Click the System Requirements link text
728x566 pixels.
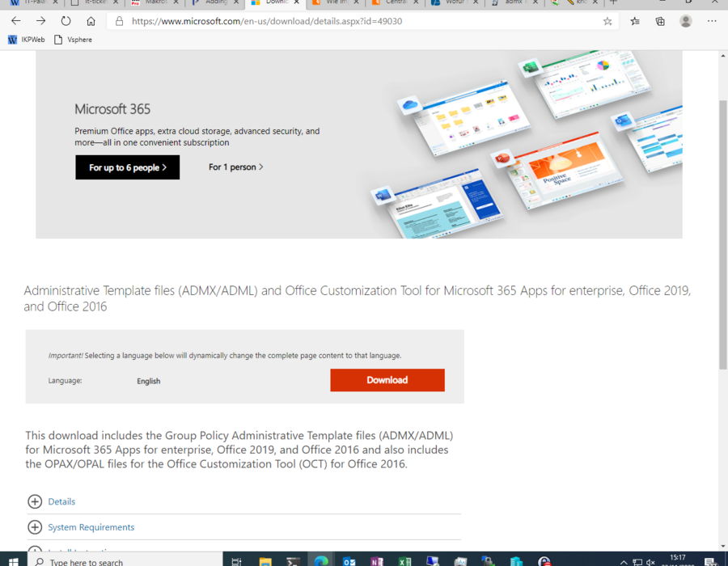(x=91, y=527)
